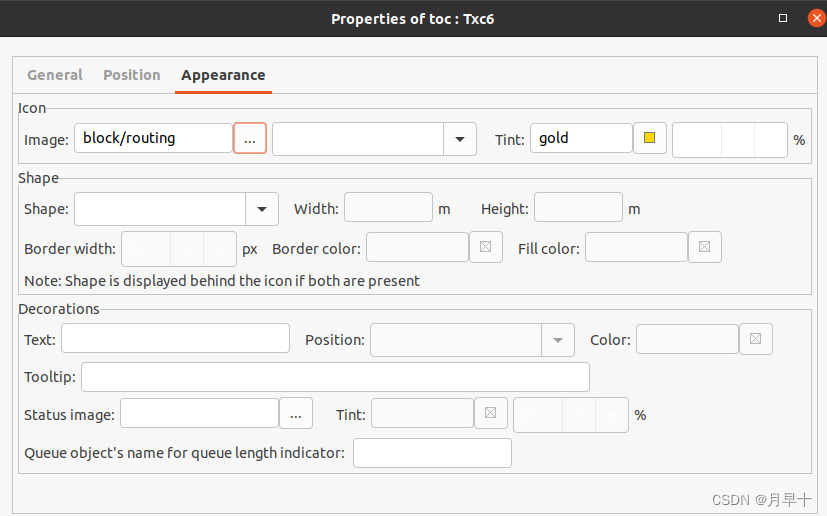Click the Shape Width input field
Image resolution: width=827 pixels, height=516 pixels.
[388, 209]
